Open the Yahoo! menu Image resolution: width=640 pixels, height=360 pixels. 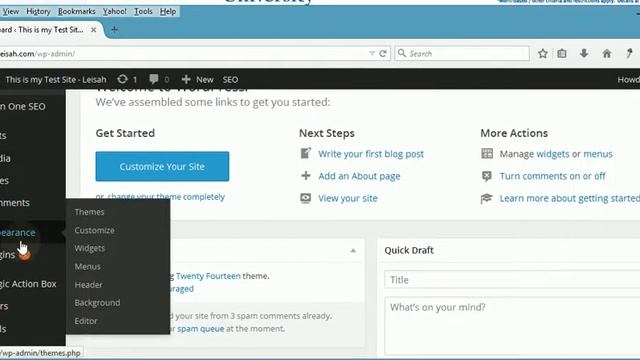[x=114, y=11]
